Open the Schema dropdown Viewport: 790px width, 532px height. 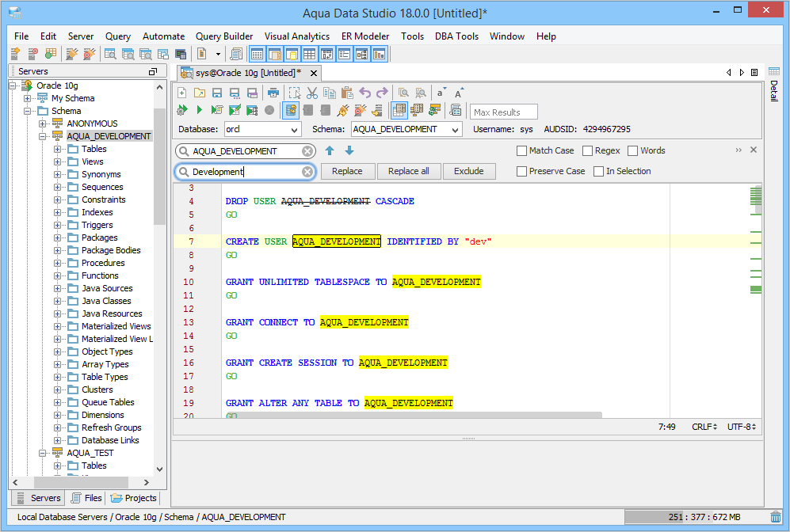click(x=455, y=130)
